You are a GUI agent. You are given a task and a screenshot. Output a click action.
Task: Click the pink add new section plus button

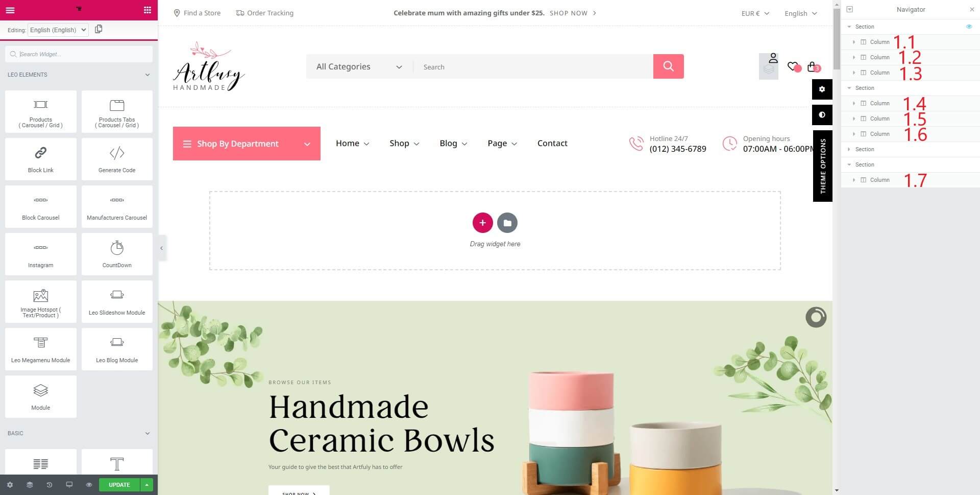tap(482, 223)
